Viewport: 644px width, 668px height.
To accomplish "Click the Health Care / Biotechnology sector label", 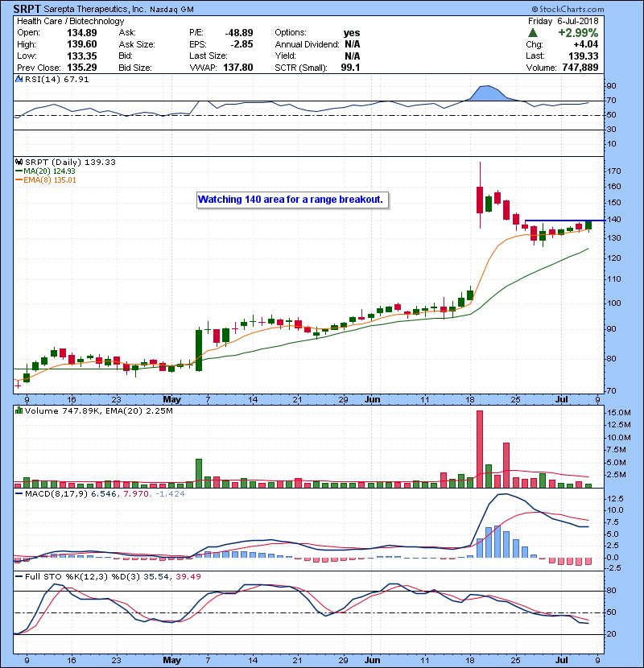I will pos(71,21).
